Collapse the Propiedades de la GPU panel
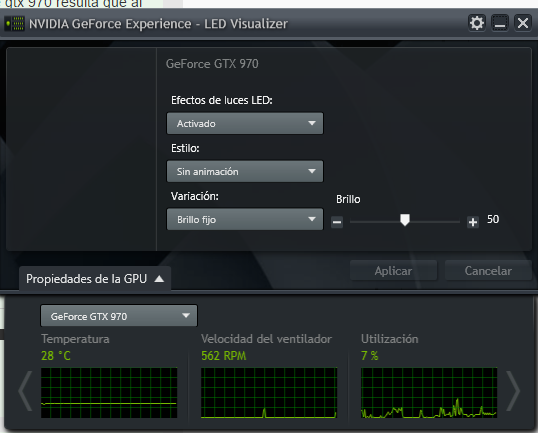Viewport: 538px width, 433px height. 95,279
